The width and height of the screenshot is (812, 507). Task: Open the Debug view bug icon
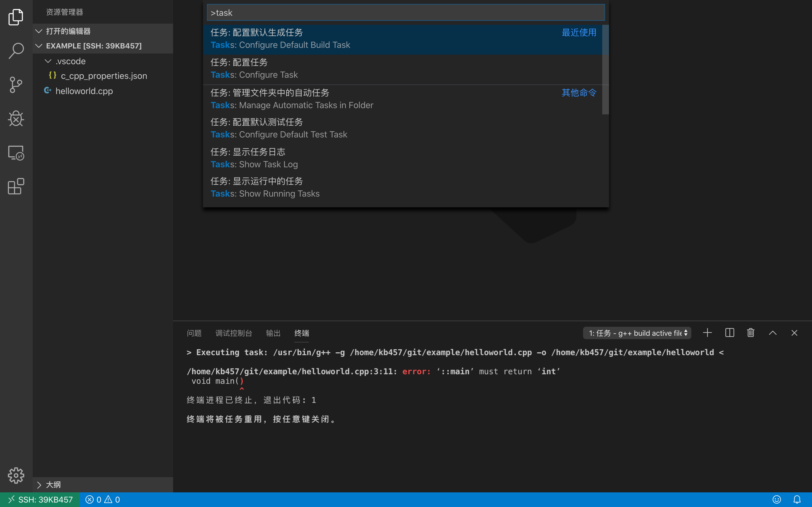click(16, 119)
